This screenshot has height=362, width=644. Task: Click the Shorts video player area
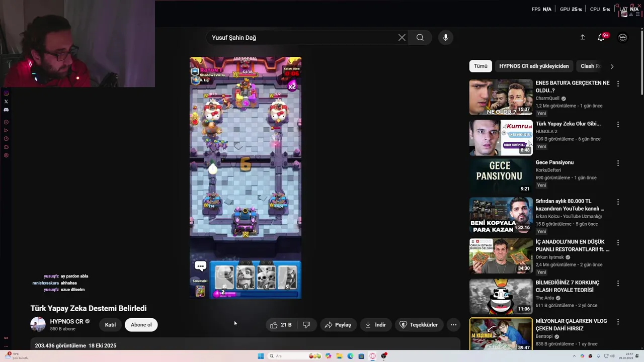[x=246, y=177]
